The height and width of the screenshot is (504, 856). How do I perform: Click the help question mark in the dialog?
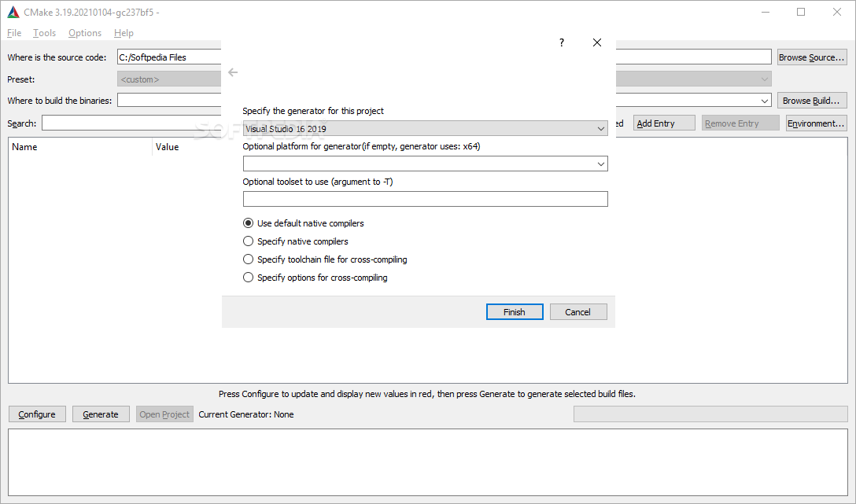pos(562,42)
